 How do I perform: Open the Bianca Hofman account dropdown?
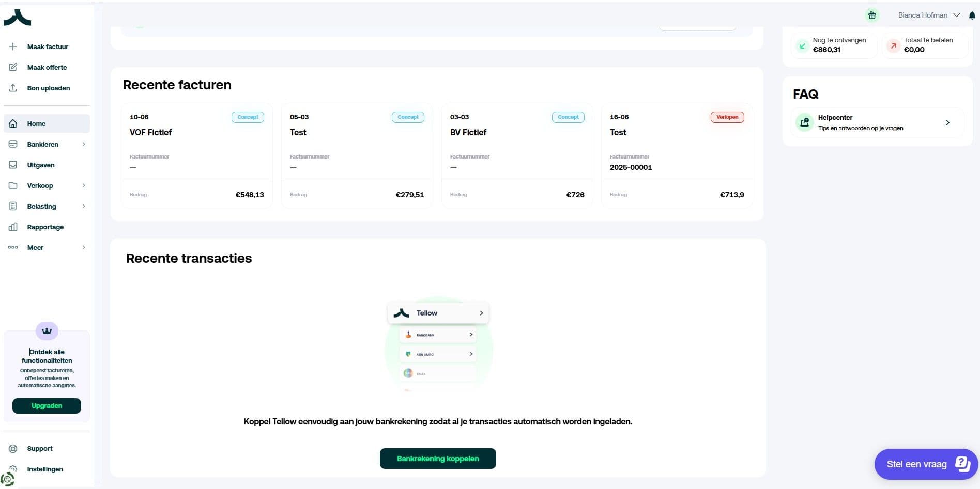click(x=928, y=15)
